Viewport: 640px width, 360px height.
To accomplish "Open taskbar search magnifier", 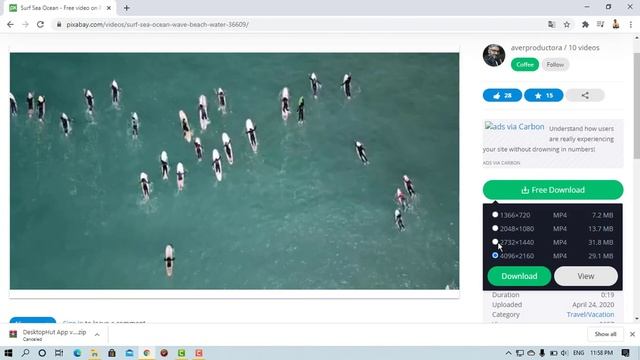I will (x=25, y=353).
